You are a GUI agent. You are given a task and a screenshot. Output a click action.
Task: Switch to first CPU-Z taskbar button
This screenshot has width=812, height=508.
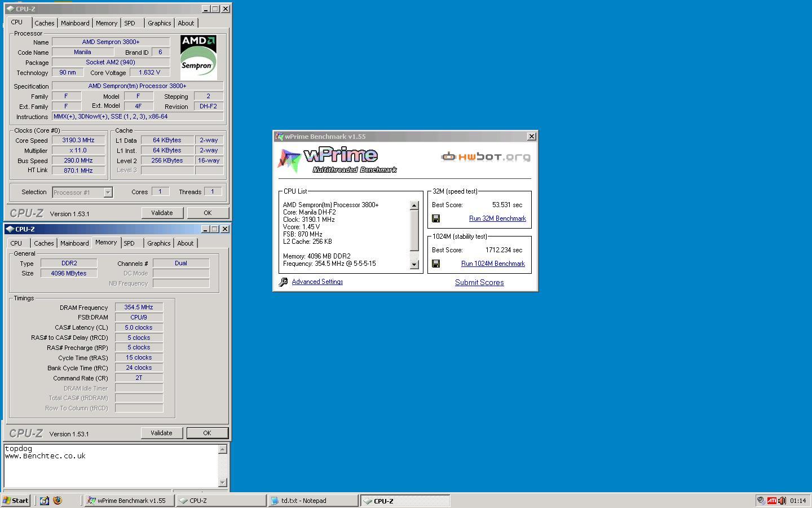coord(221,501)
